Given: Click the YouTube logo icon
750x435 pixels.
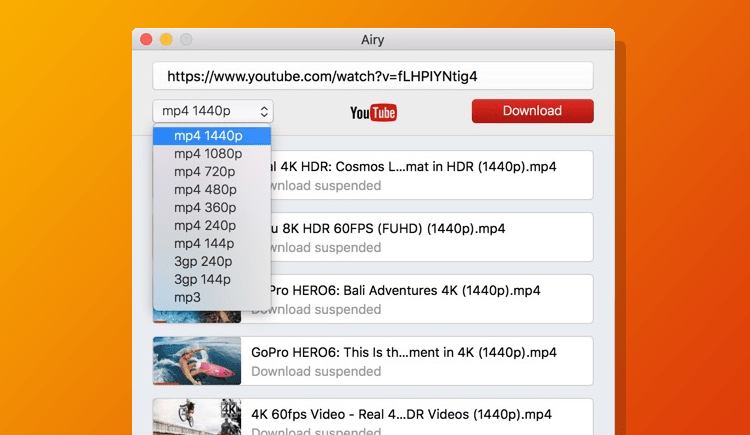Looking at the screenshot, I should pos(373,112).
